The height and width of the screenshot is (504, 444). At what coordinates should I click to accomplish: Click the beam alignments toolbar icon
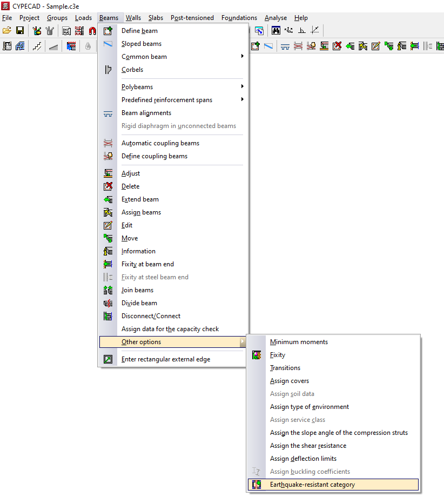pyautogui.click(x=285, y=47)
